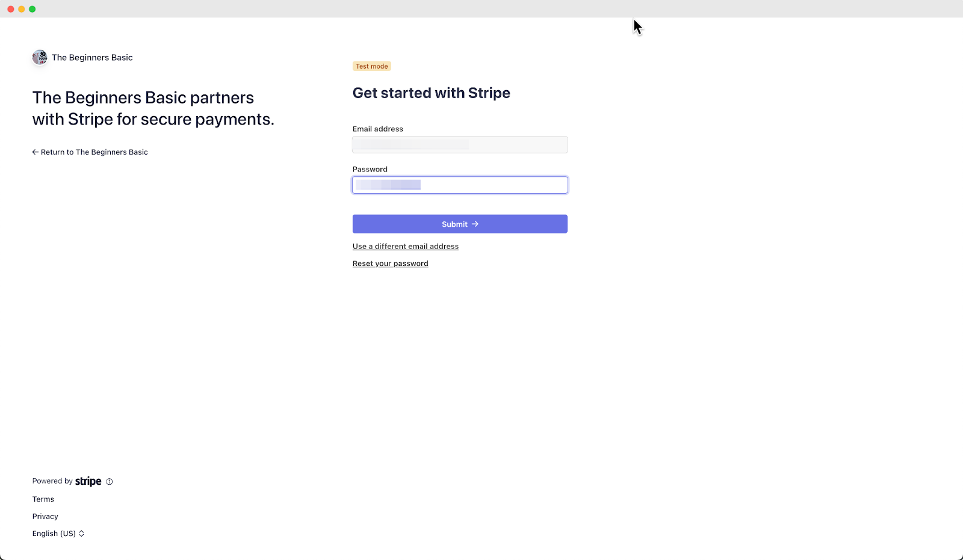
Task: Click The Beginners Basic profile logo icon
Action: point(39,57)
